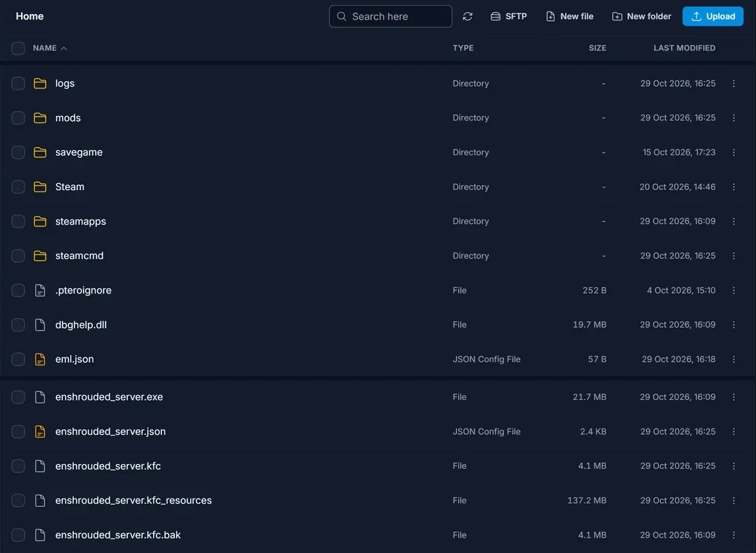
Task: Sort by NAME column arrow
Action: [x=64, y=48]
